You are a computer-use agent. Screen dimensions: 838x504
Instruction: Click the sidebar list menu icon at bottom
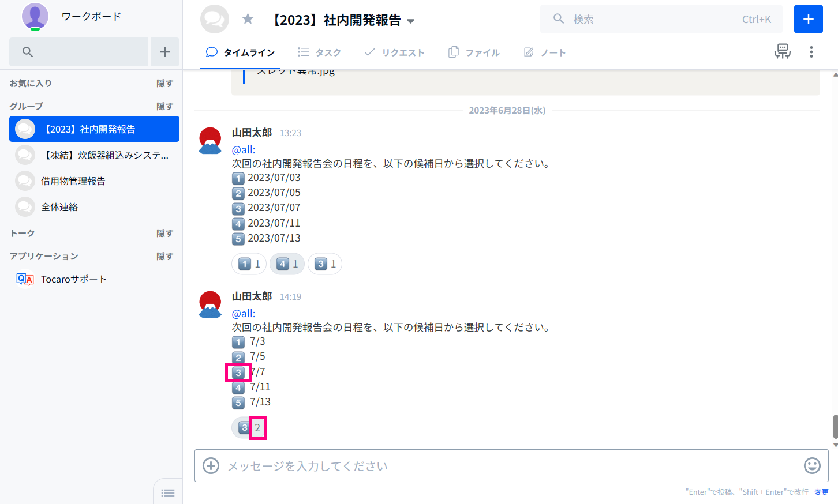(168, 492)
